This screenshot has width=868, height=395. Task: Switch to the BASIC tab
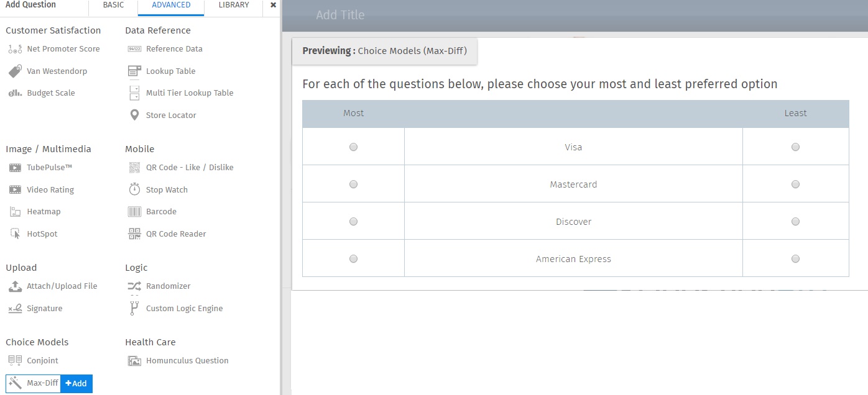113,5
